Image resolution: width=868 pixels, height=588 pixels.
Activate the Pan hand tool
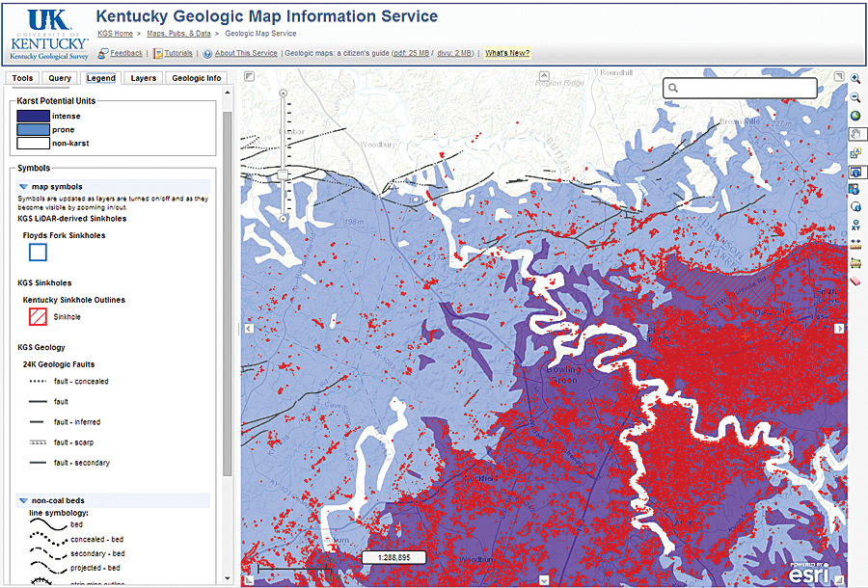click(857, 133)
